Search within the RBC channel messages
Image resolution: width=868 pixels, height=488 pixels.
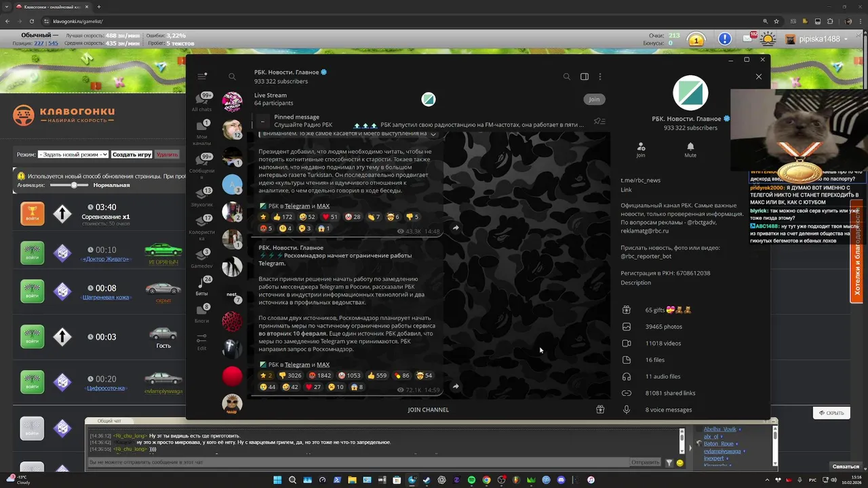pyautogui.click(x=566, y=77)
